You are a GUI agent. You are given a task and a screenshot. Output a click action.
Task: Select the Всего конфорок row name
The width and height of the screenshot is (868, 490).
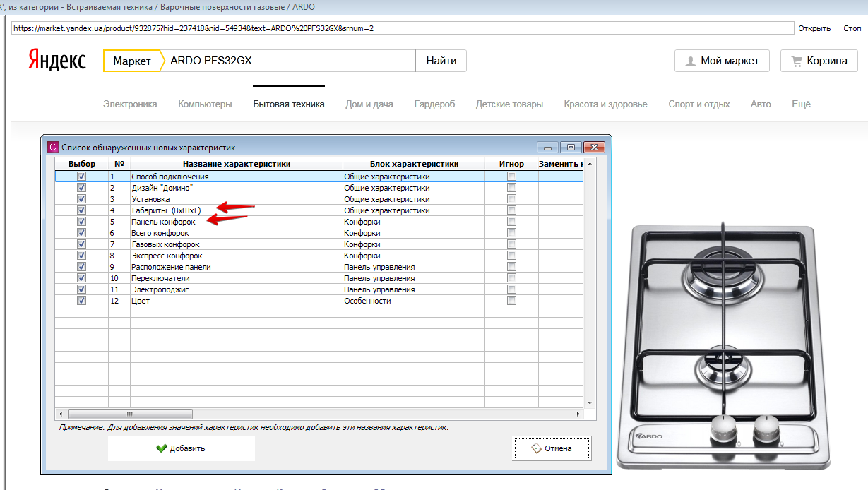[x=160, y=233]
